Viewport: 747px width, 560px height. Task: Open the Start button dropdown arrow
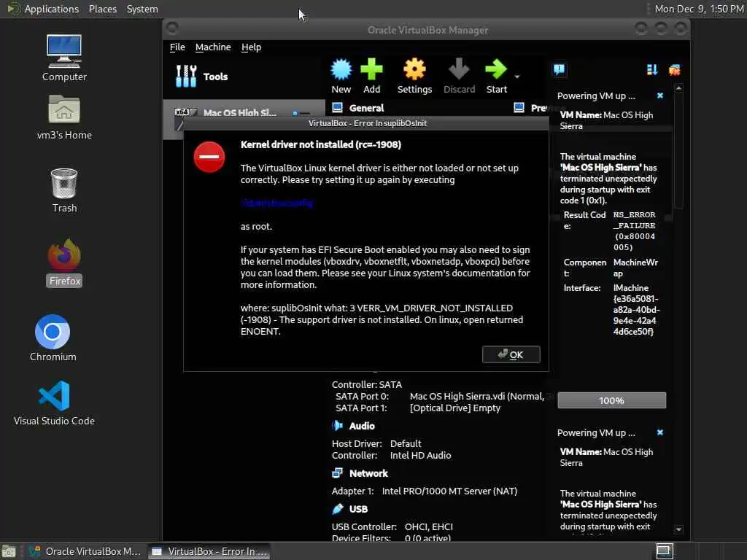(x=517, y=77)
